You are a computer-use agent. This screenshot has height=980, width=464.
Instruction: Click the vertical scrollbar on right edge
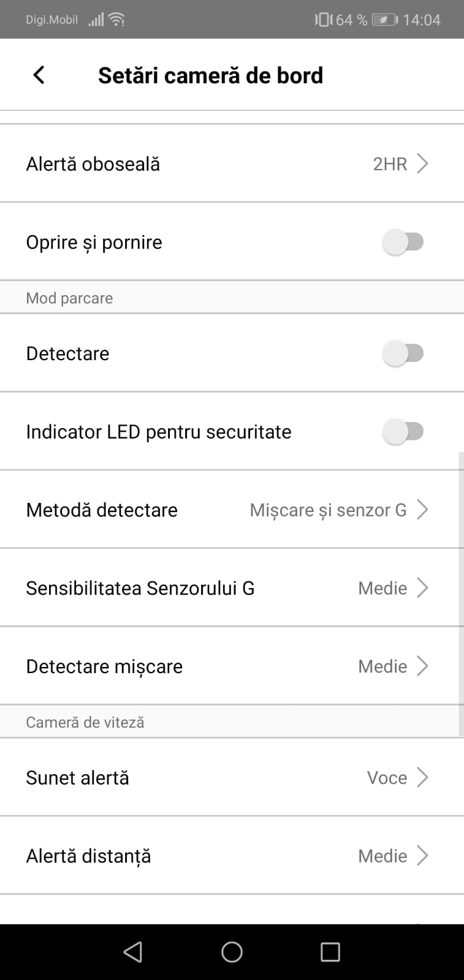[461, 593]
